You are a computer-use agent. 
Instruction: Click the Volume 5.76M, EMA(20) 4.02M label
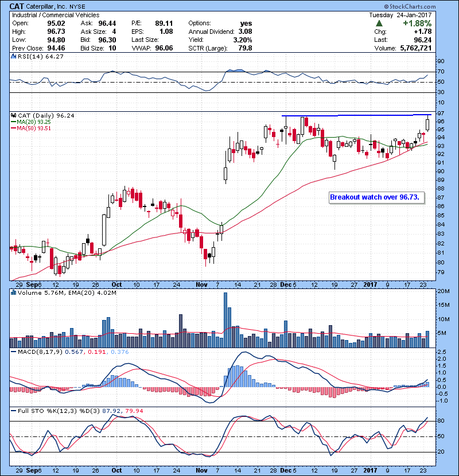67,293
